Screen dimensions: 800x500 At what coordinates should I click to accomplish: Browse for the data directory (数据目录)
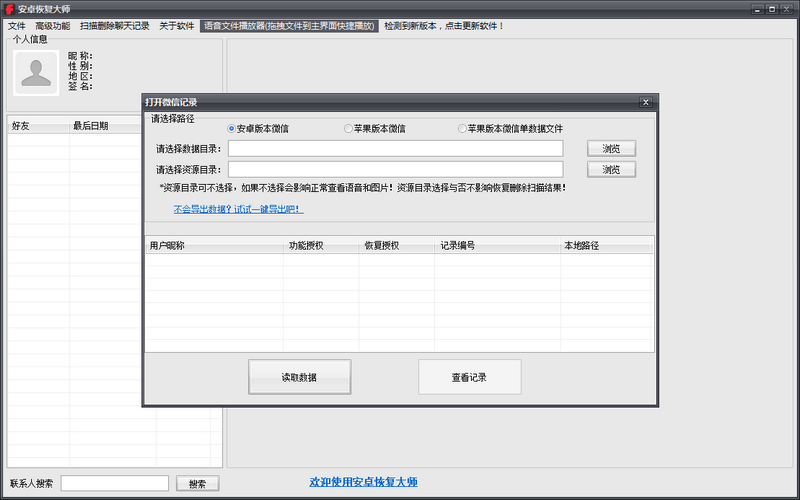611,149
